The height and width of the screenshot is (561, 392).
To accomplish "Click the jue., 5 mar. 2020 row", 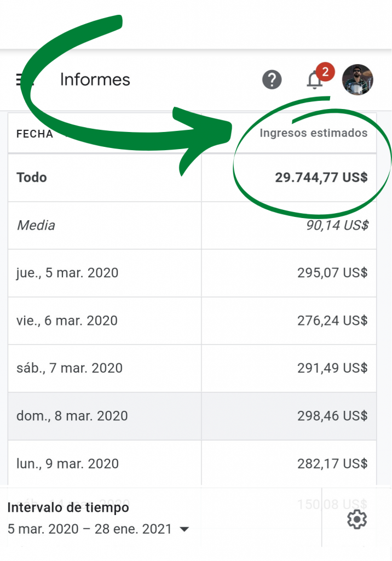I will click(x=192, y=273).
